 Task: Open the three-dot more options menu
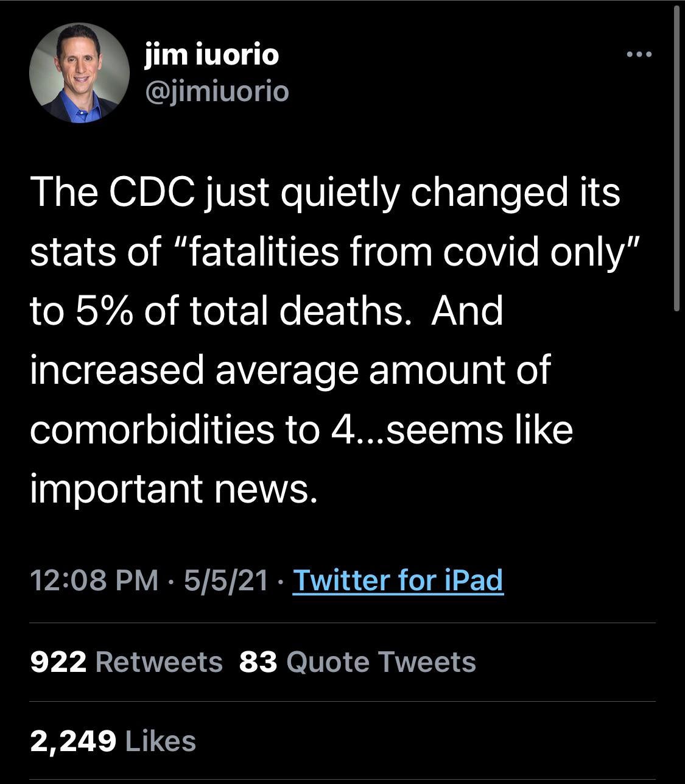(x=639, y=55)
